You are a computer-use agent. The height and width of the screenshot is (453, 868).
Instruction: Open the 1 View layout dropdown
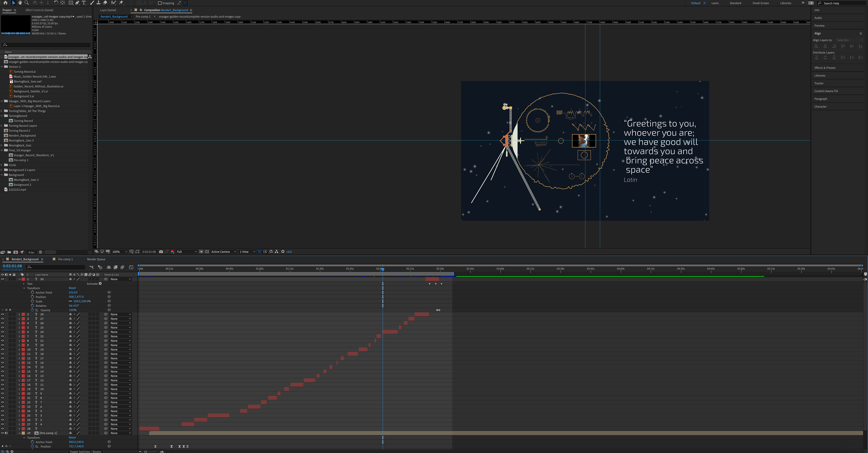click(247, 252)
